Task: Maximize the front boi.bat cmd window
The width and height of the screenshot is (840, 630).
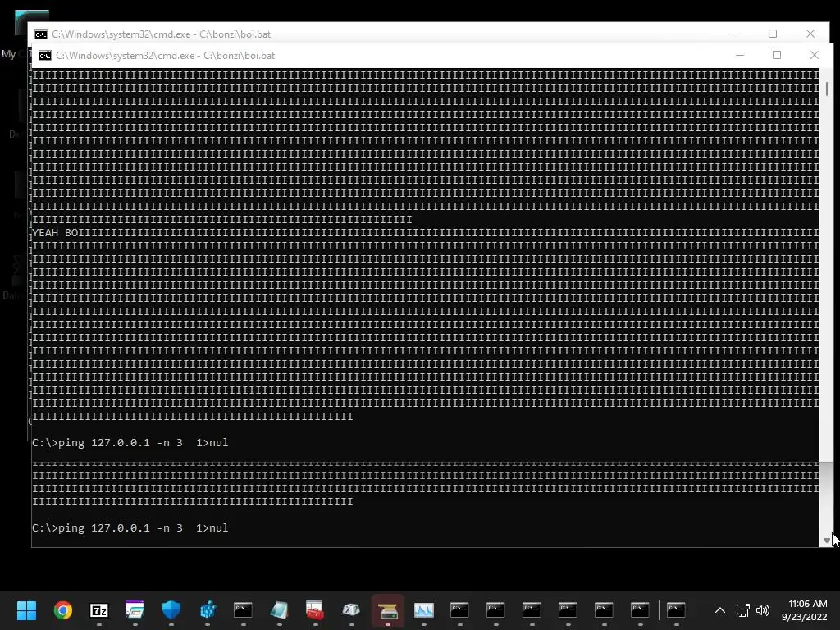Action: [x=777, y=55]
